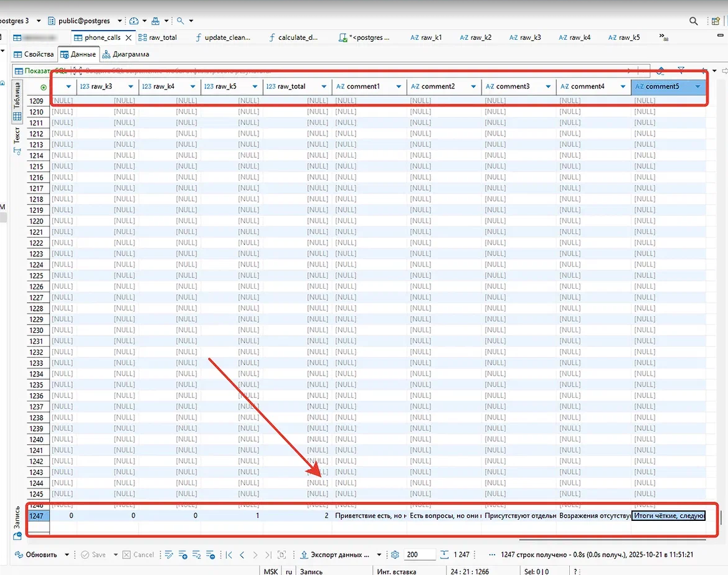This screenshot has height=575, width=728.
Task: Click the fetch size field showing 200
Action: tap(418, 554)
